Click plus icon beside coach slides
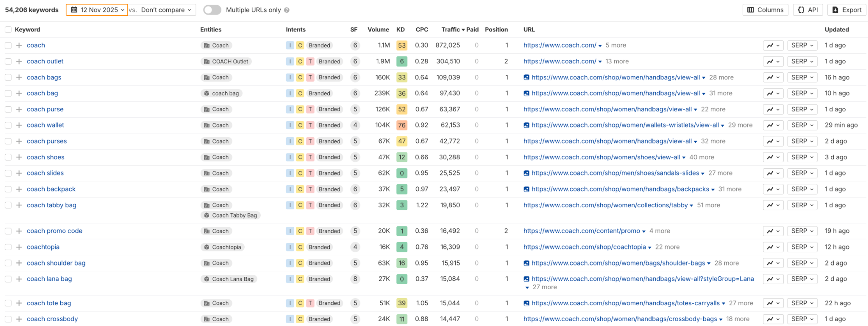The height and width of the screenshot is (326, 868). (x=19, y=173)
